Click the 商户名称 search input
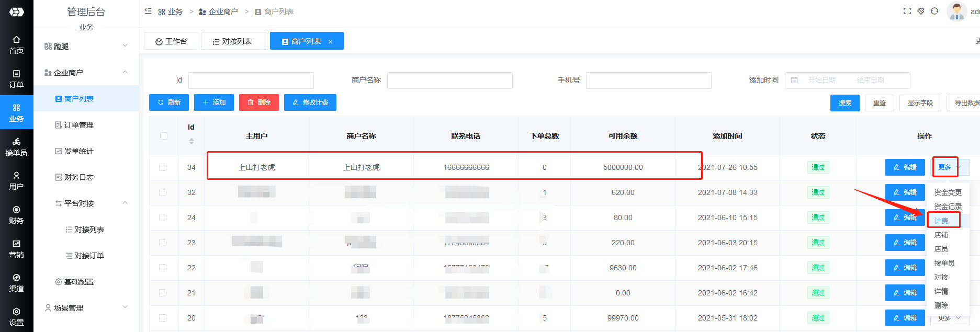 450,80
